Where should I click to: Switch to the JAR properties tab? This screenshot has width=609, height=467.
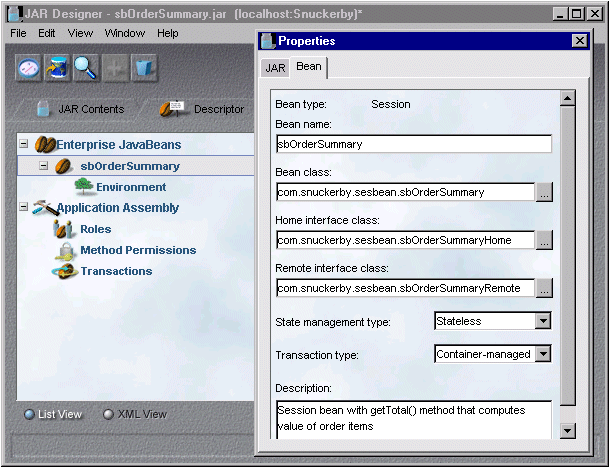click(x=275, y=68)
